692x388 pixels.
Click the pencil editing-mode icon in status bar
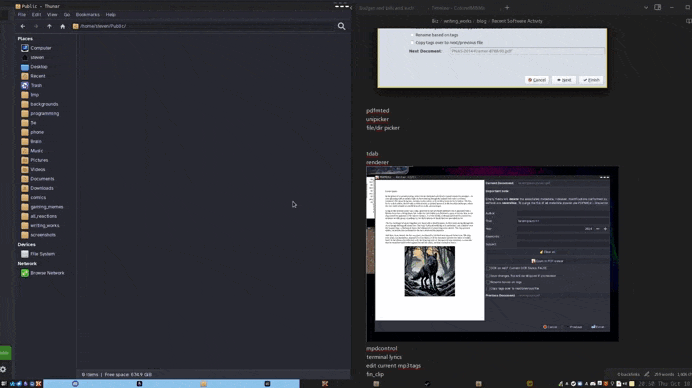point(647,374)
